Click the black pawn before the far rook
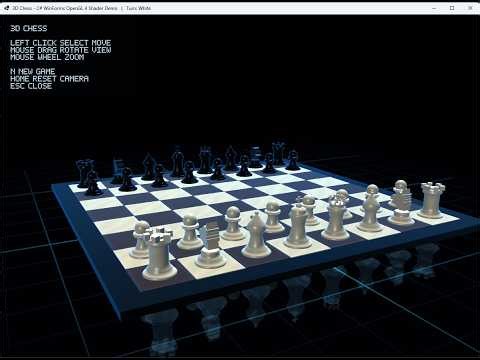The width and height of the screenshot is (480, 360). pyautogui.click(x=293, y=160)
